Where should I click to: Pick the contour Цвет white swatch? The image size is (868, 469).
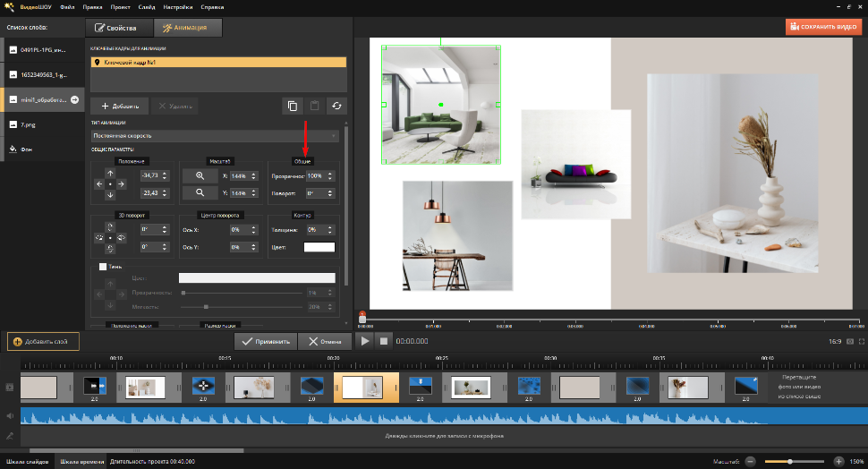(319, 247)
